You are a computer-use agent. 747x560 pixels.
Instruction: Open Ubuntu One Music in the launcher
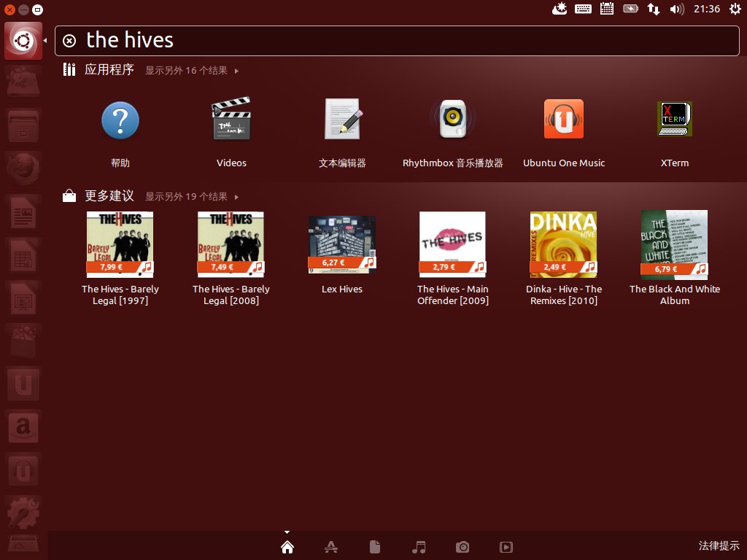pos(23,470)
